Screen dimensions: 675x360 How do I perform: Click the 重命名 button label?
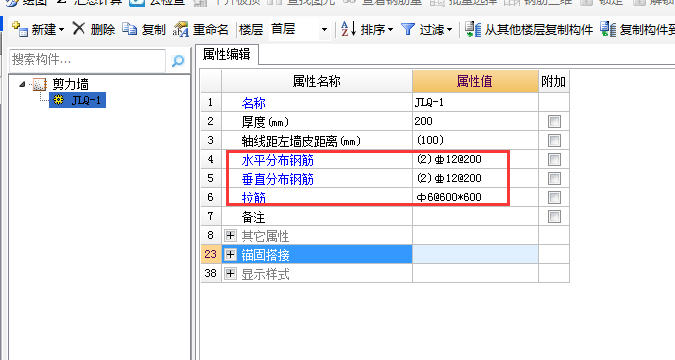coord(211,30)
